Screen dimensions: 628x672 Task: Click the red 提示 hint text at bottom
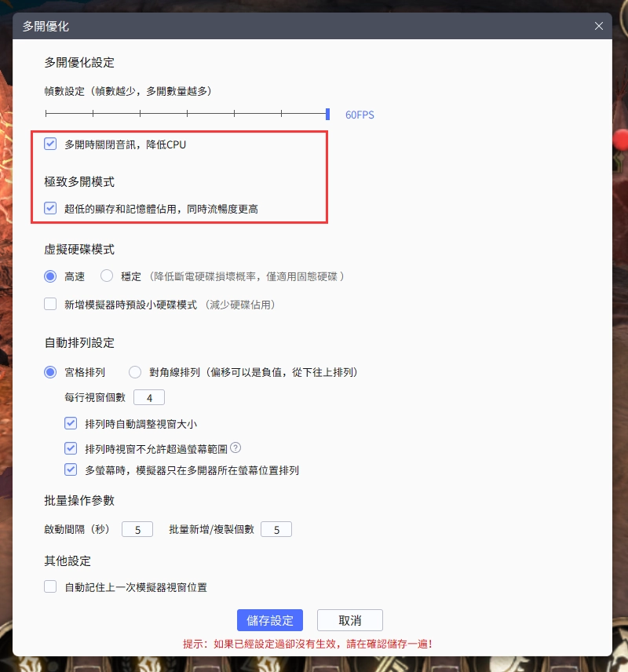click(308, 644)
